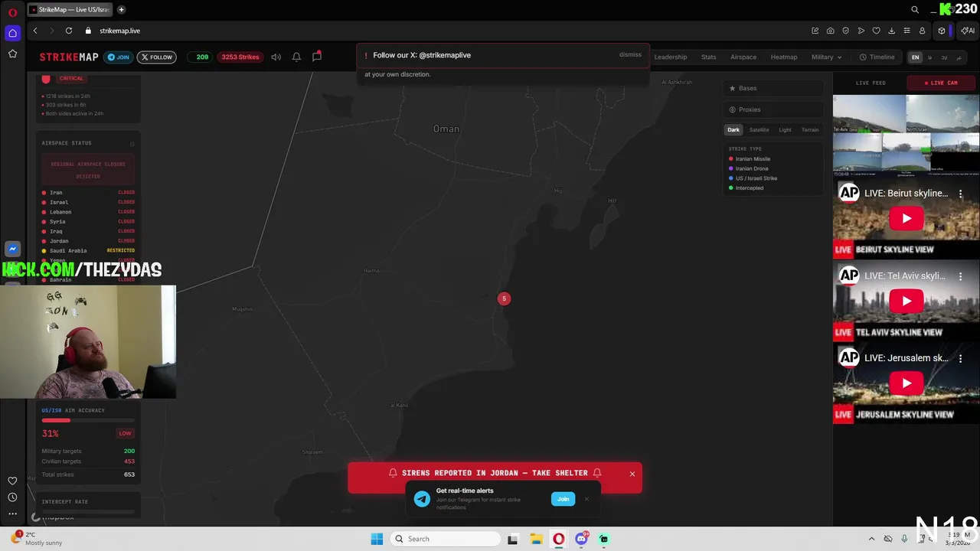
Task: Click the red strike cluster marker labeled 5
Action: coord(504,298)
